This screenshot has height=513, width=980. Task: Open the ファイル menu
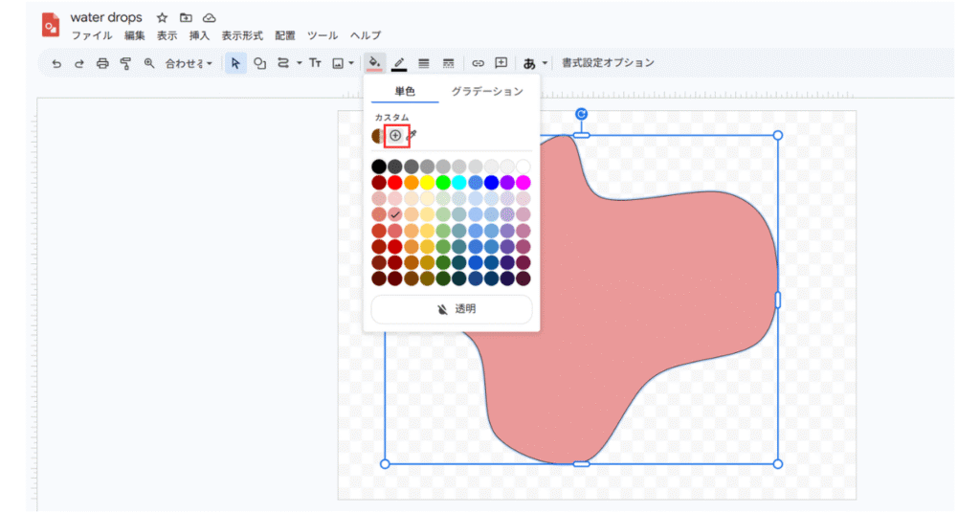92,35
